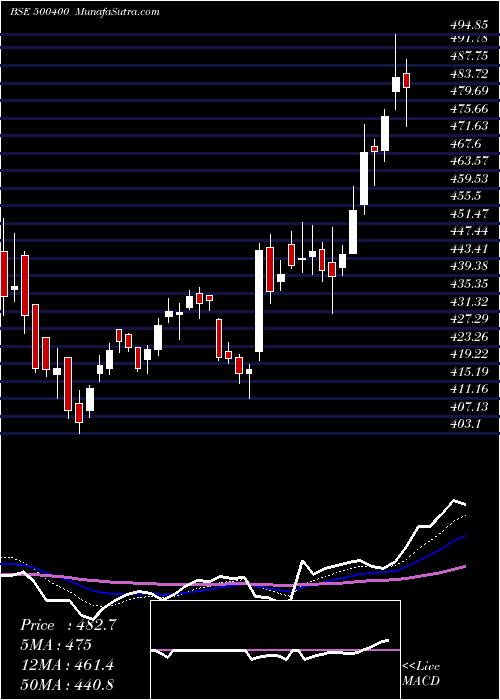500x700 pixels.
Task: Click the 'BSE 500400' symbol label
Action: (39, 12)
